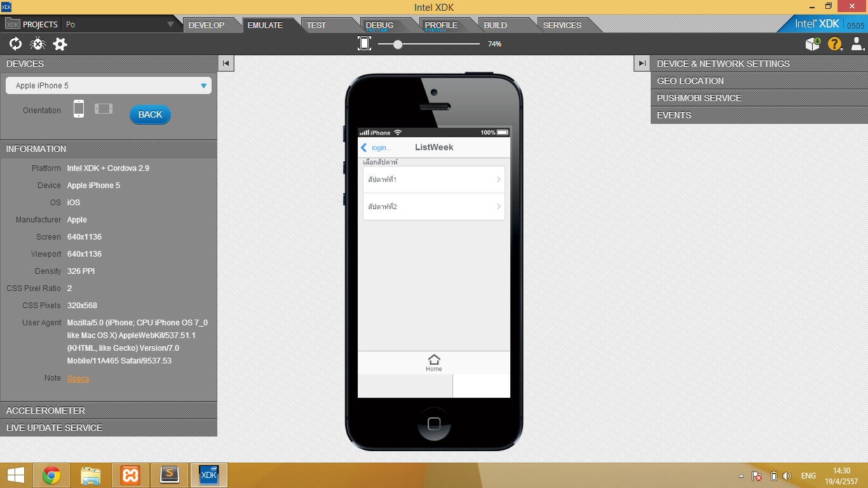Collapse the right panel with its arrow button

tap(642, 63)
